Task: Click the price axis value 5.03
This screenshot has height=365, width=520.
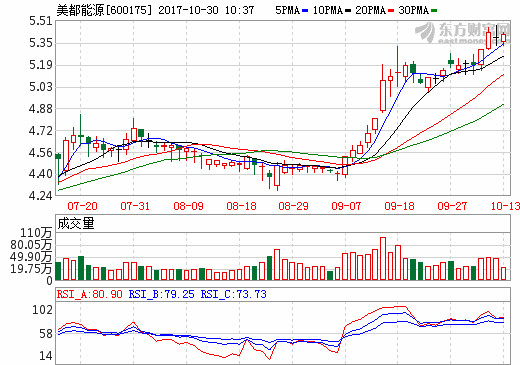Action: point(41,87)
